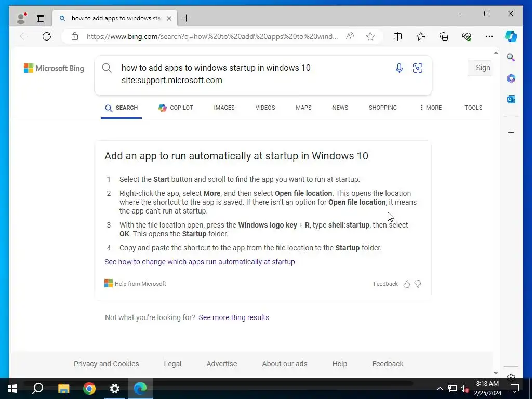This screenshot has height=399, width=532.
Task: Open the startup apps help link
Action: [199, 262]
